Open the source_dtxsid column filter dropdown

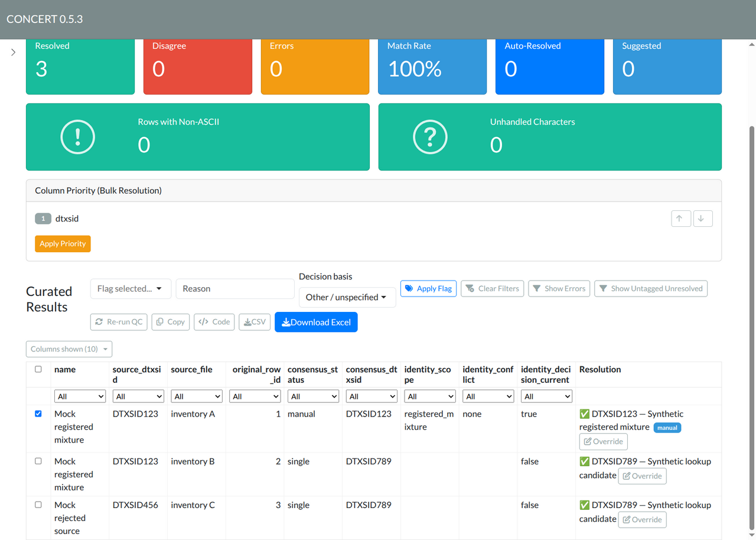[138, 396]
